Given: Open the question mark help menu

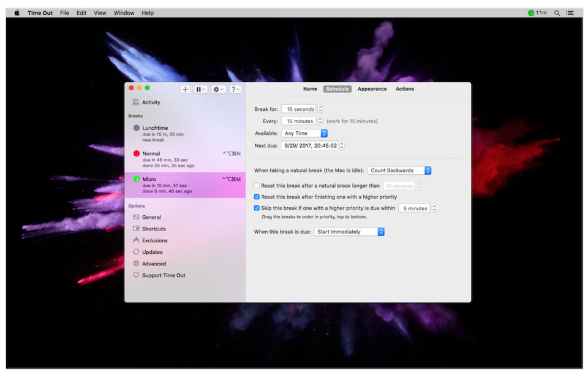Looking at the screenshot, I should [x=235, y=90].
